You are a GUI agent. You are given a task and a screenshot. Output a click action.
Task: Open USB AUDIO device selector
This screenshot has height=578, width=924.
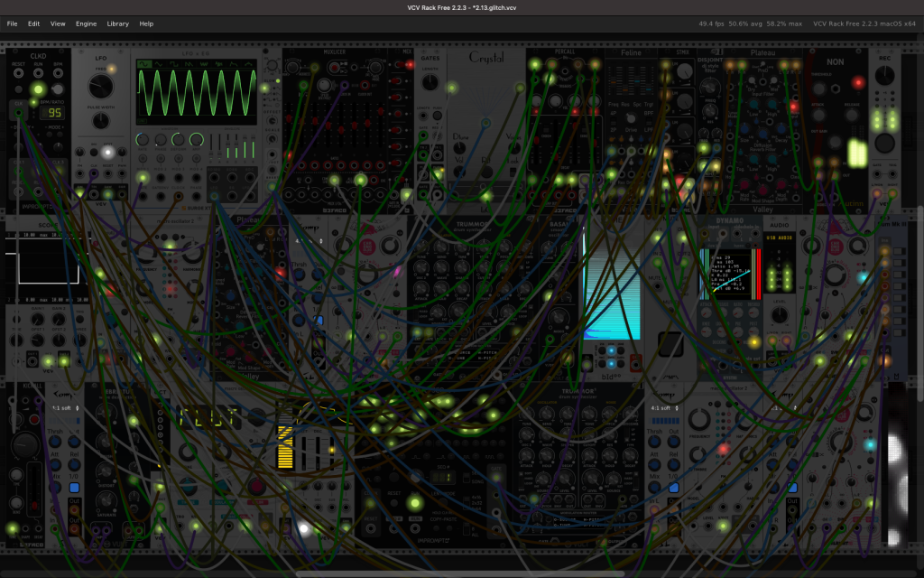coord(779,238)
